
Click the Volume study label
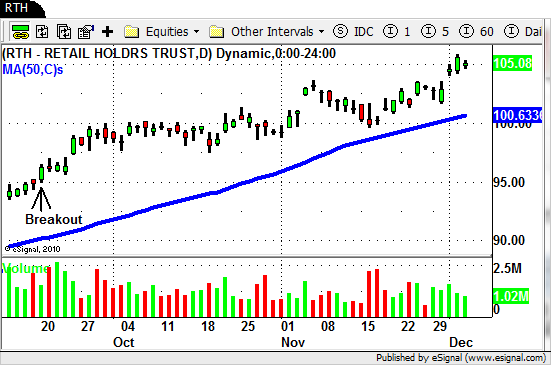25,269
